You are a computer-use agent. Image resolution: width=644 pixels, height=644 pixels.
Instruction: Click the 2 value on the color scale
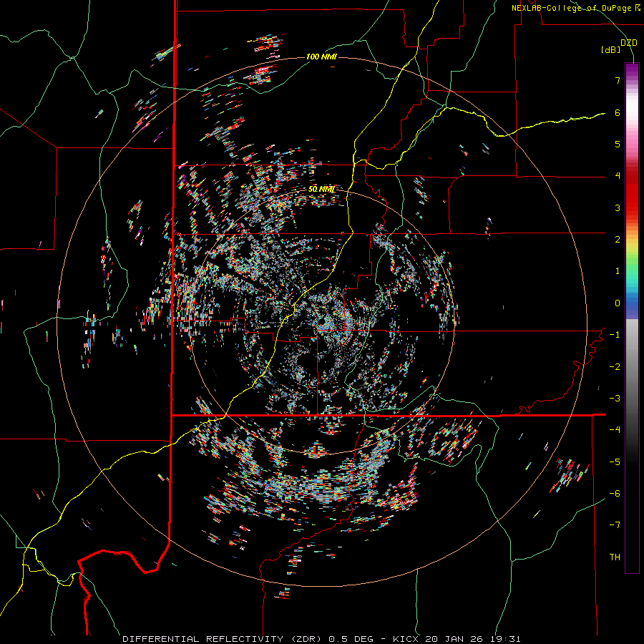pos(618,240)
